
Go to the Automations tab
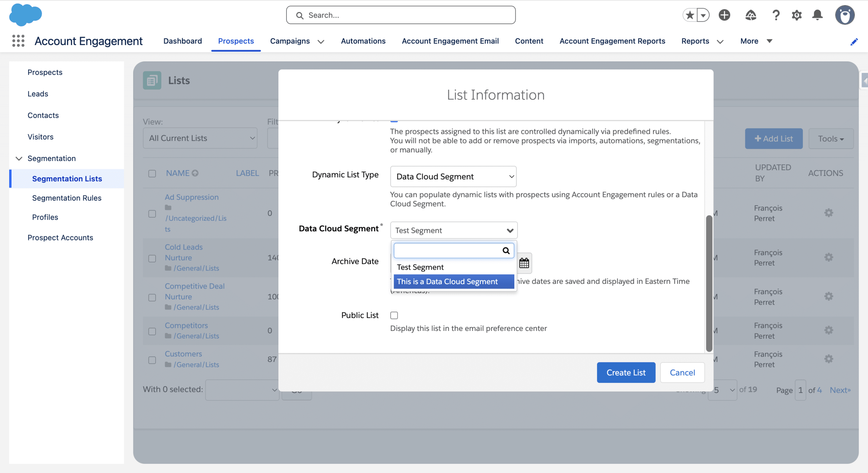click(x=363, y=41)
